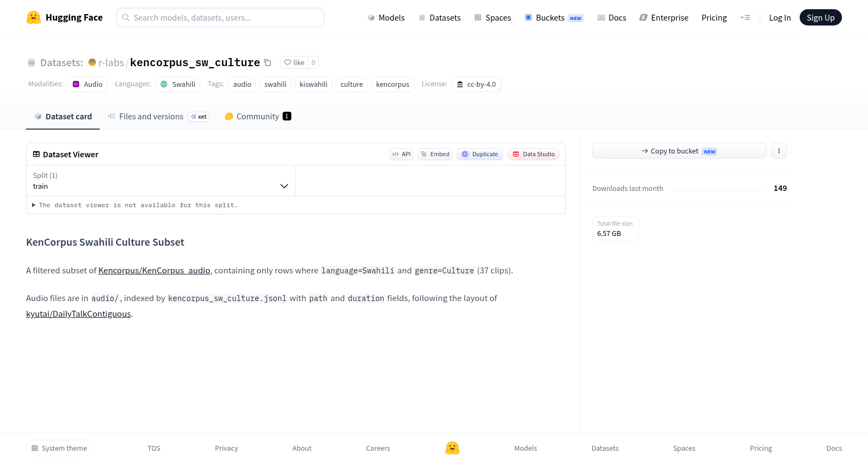Screen dimensions: 868x467
Task: Open the Log In page
Action: 780,17
